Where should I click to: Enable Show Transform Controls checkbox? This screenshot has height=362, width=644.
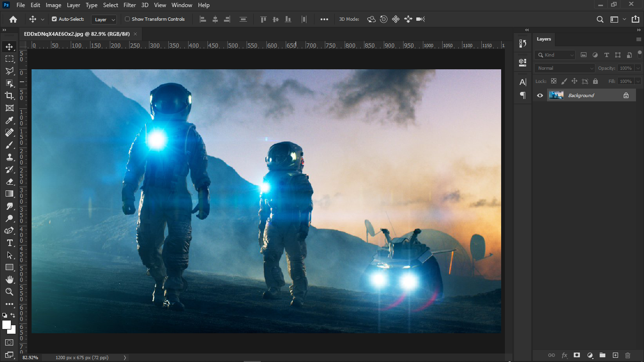pos(127,19)
